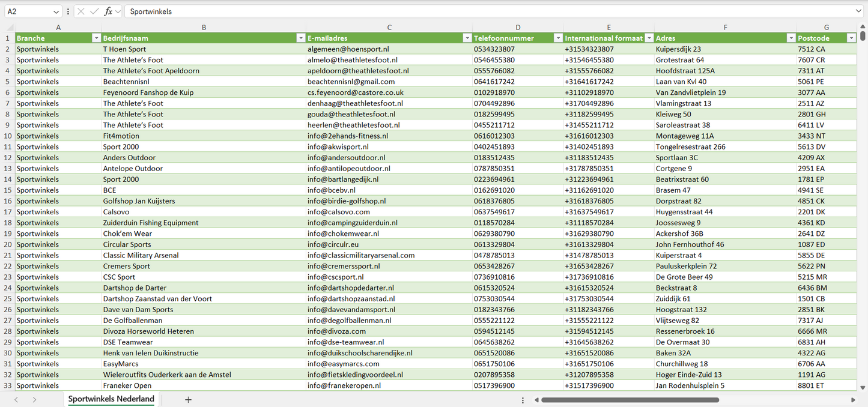This screenshot has width=868, height=407.
Task: Open the Branche column filter dropdown
Action: pyautogui.click(x=96, y=38)
